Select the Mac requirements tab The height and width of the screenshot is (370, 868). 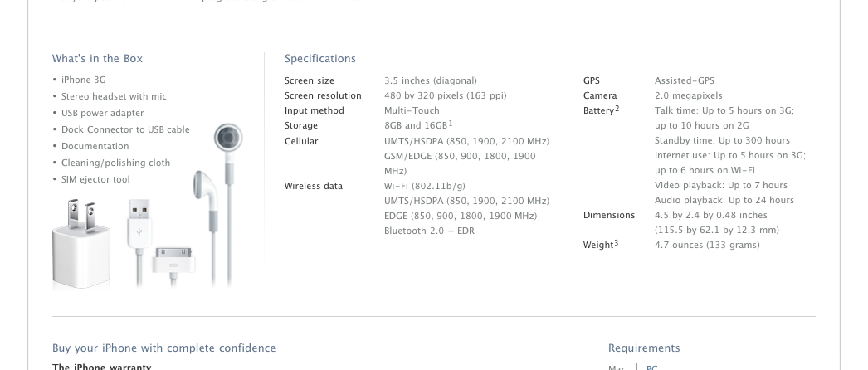coord(617,368)
